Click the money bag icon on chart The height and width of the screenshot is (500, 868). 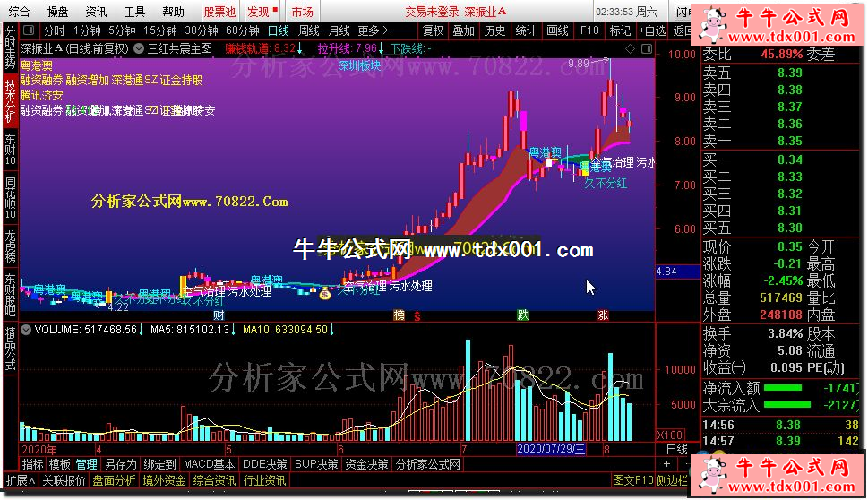(x=325, y=294)
